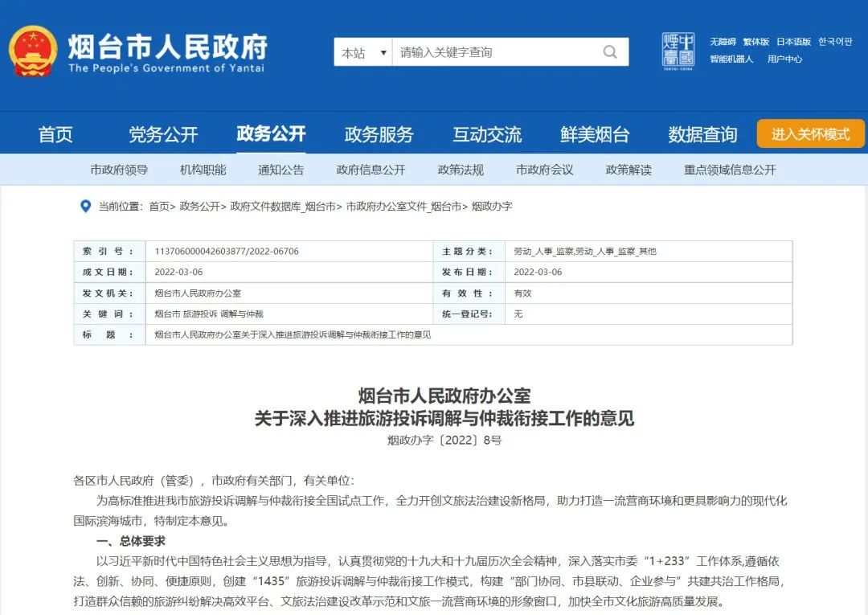
Task: Open the 智能机器人 link
Action: tap(732, 59)
